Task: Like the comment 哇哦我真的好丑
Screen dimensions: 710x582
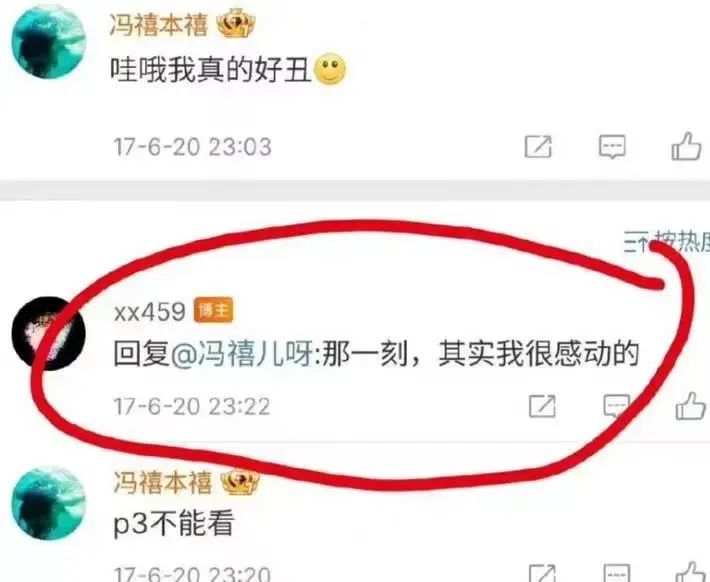Action: (x=686, y=146)
